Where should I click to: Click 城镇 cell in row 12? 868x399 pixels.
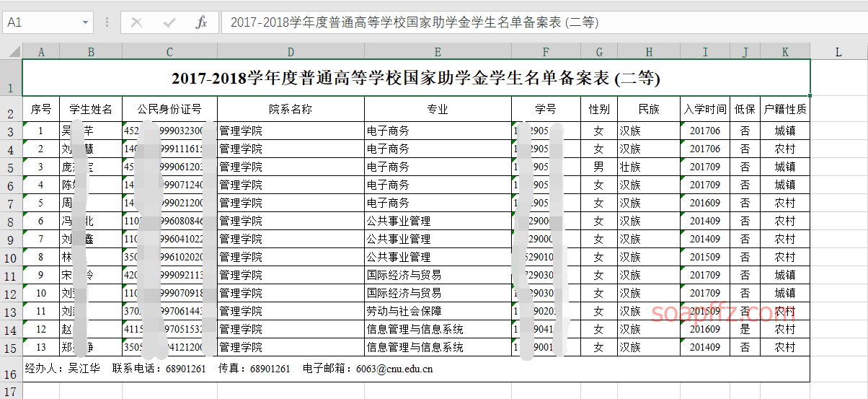(785, 294)
